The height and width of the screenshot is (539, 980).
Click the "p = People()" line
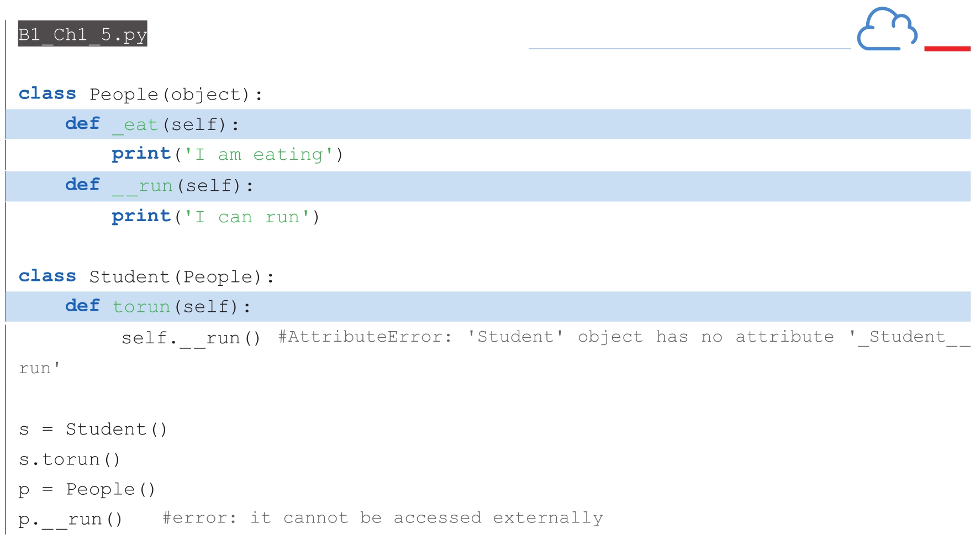87,490
